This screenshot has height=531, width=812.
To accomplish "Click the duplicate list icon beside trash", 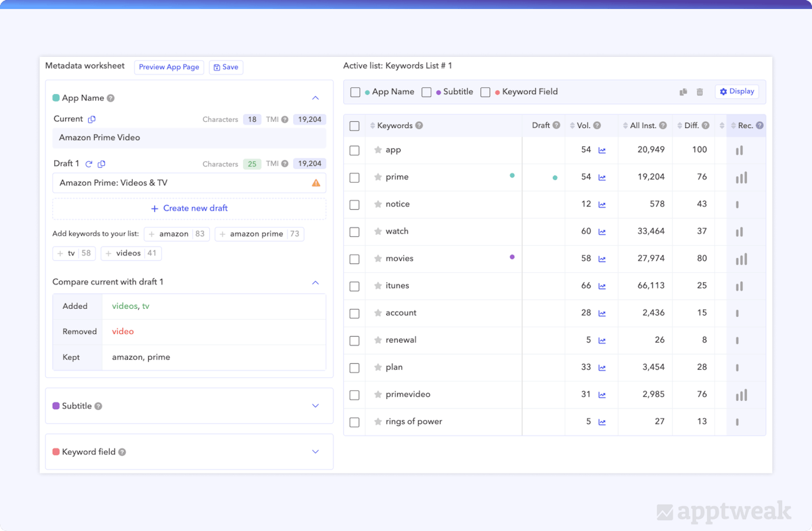I will click(683, 92).
